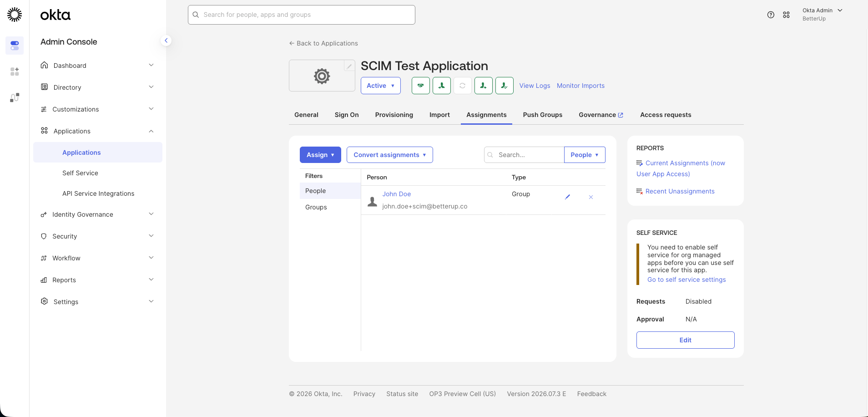868x417 pixels.
Task: Expand the Reports menu chevron
Action: (x=151, y=280)
